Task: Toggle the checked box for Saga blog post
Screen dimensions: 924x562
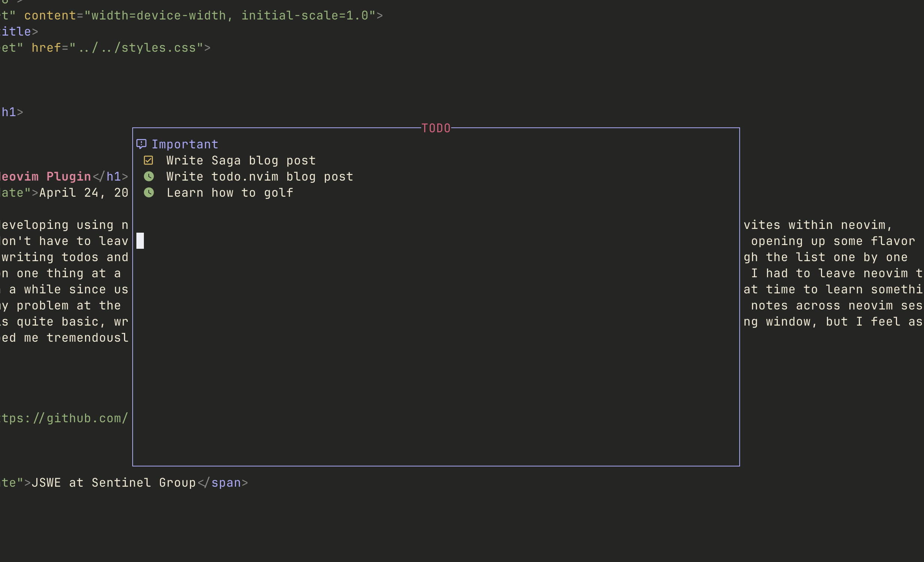Action: tap(148, 160)
